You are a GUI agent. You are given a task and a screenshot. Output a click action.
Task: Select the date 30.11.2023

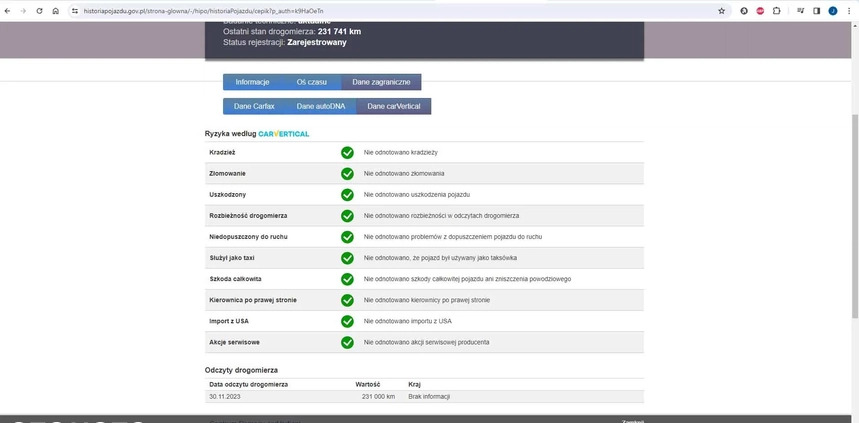[224, 397]
